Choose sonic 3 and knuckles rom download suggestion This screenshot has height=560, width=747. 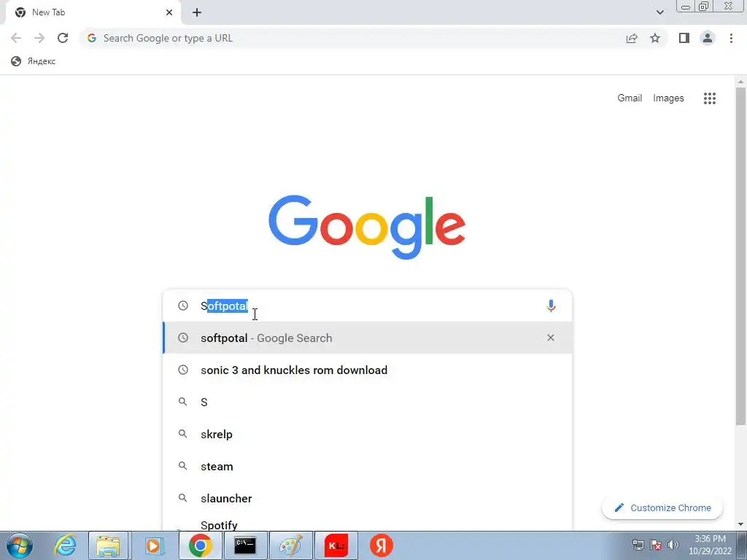tap(367, 370)
